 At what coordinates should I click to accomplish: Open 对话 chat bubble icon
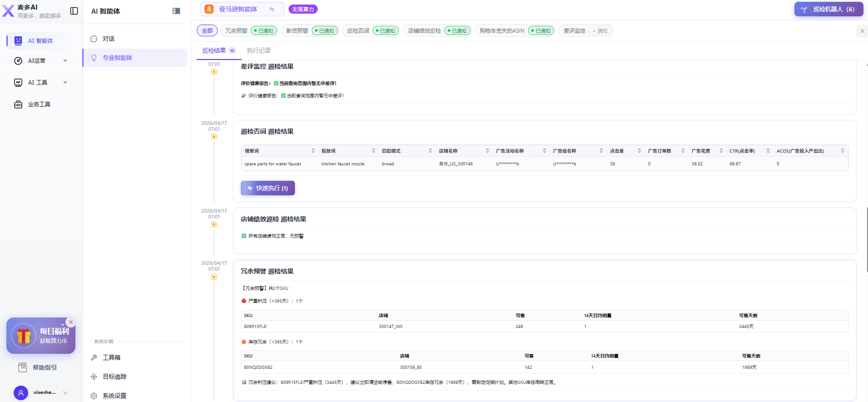[x=94, y=39]
